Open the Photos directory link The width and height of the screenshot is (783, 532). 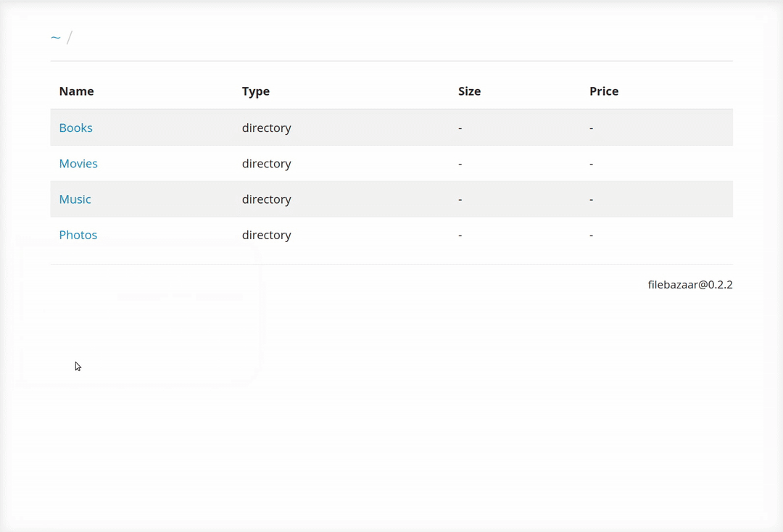pos(78,235)
